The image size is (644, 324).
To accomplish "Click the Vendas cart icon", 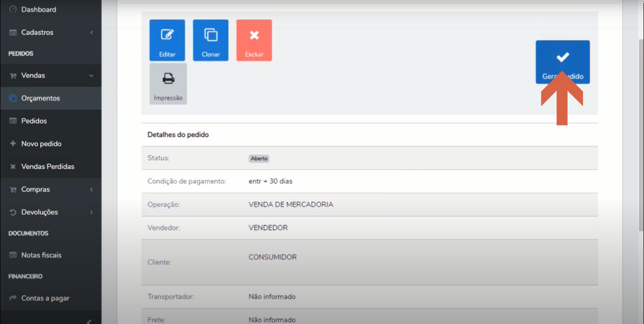I will 13,76.
